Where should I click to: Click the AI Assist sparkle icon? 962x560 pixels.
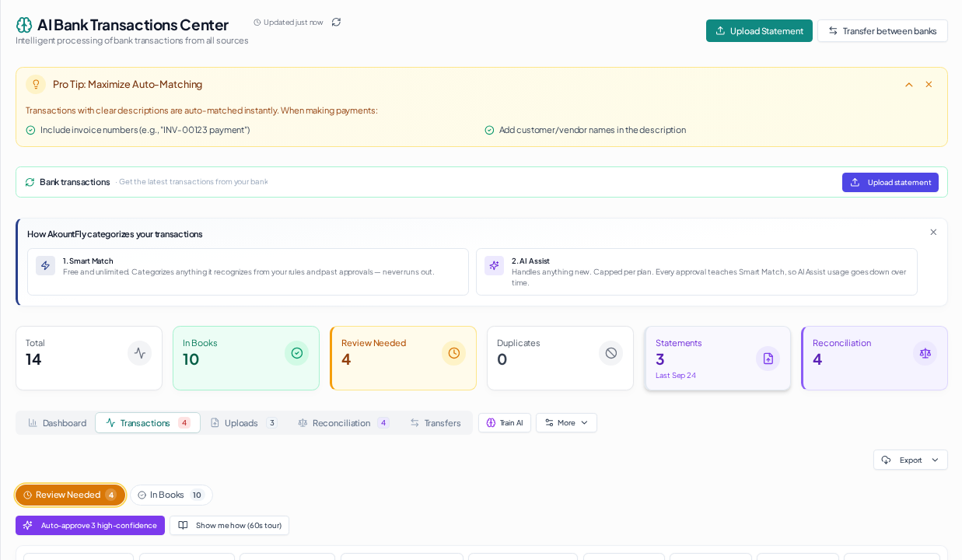[494, 265]
